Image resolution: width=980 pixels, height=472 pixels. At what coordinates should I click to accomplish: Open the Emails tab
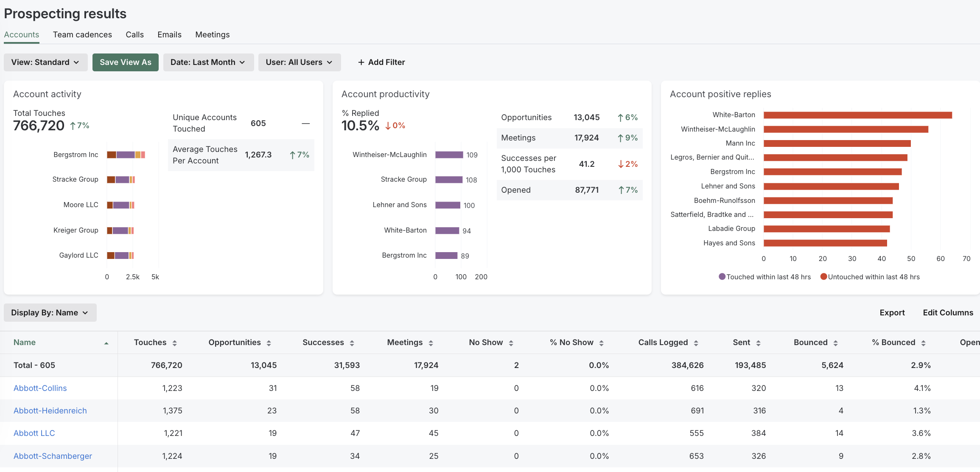(x=169, y=34)
